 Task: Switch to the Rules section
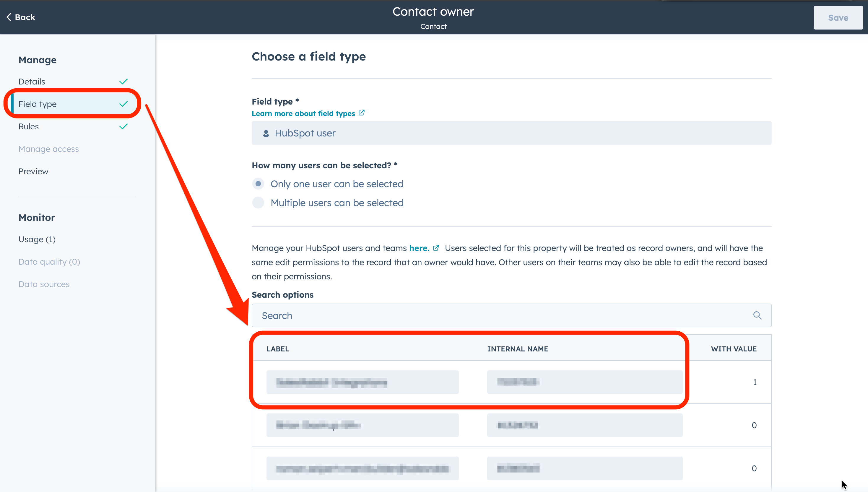click(x=29, y=126)
